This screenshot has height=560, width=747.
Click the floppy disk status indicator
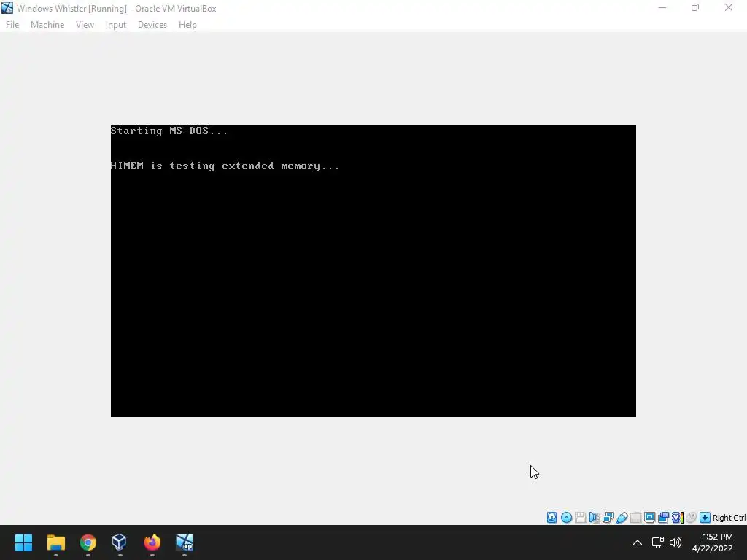point(580,518)
